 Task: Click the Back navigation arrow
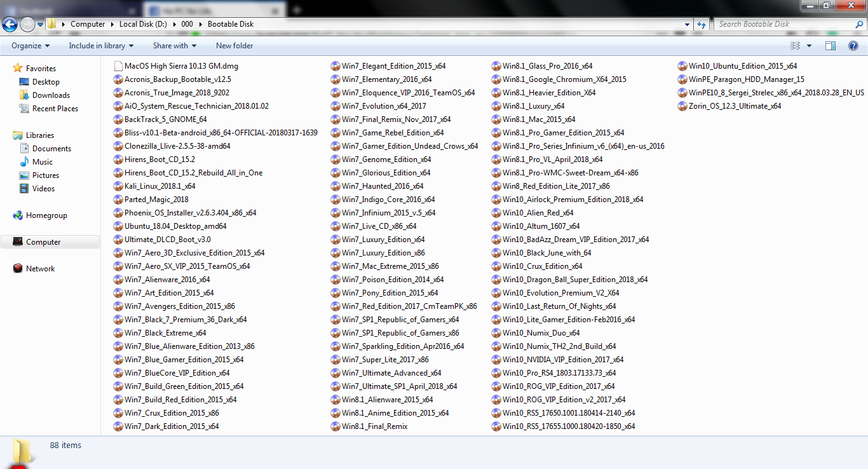pos(10,24)
